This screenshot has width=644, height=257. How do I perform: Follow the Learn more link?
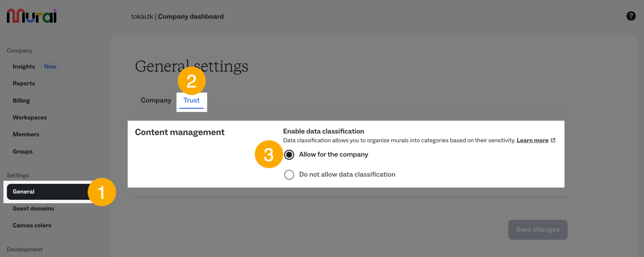[532, 140]
